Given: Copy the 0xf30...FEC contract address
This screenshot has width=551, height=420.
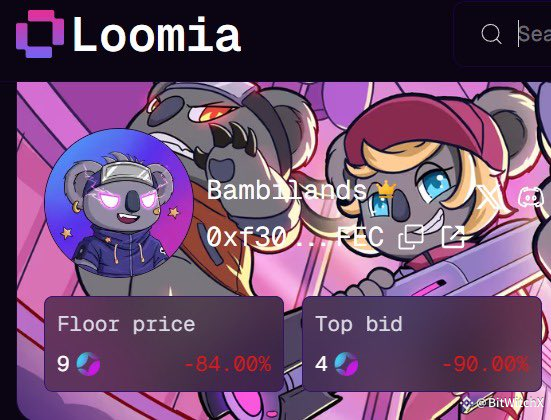Looking at the screenshot, I should point(411,237).
